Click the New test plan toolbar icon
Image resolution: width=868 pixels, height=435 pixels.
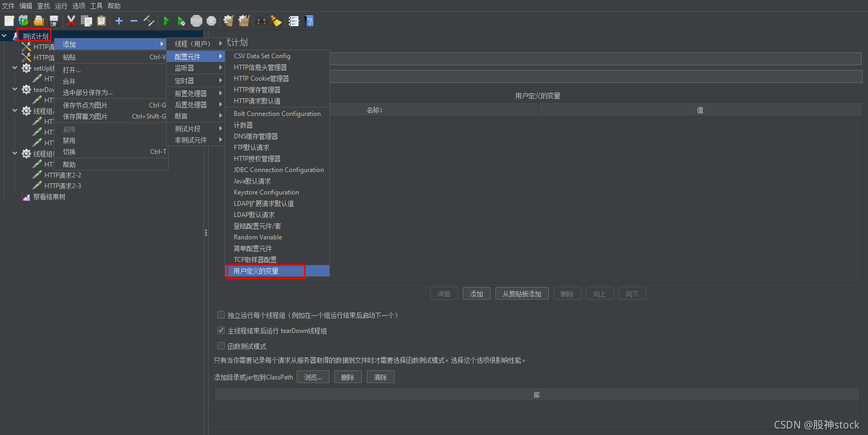pyautogui.click(x=9, y=21)
